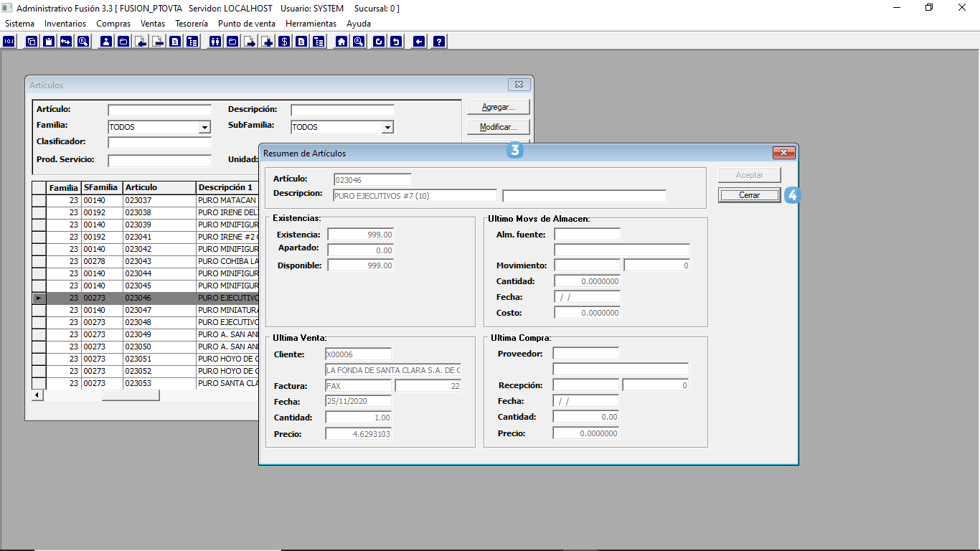Click the dollar sign toolbar icon

(284, 42)
